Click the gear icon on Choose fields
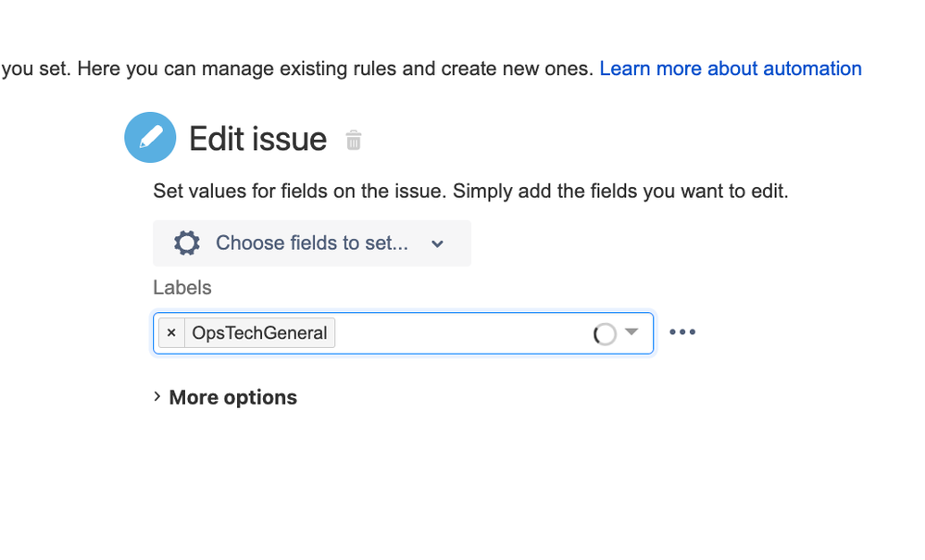The width and height of the screenshot is (925, 560). pos(187,243)
